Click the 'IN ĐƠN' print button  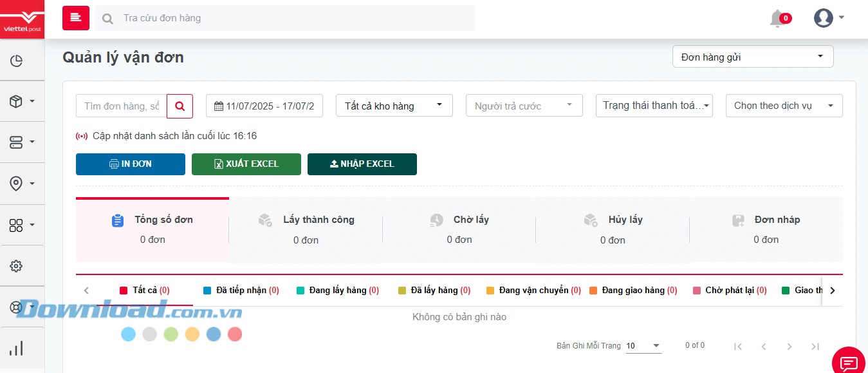coord(130,164)
